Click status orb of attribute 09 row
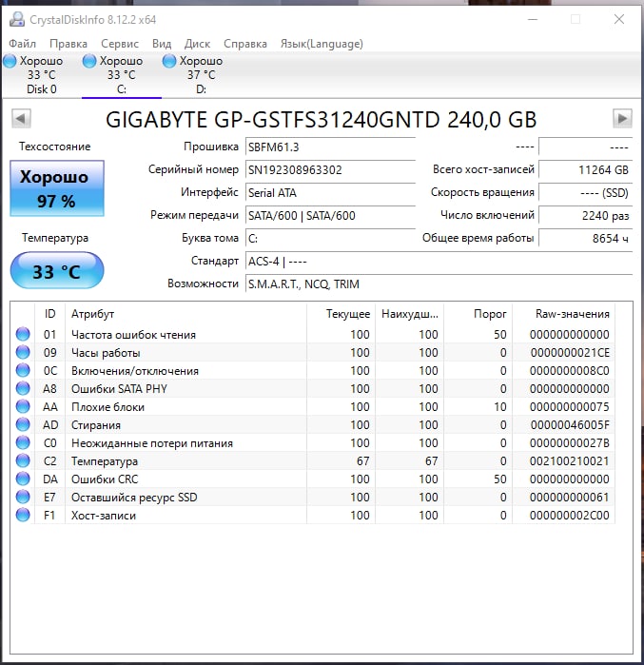The height and width of the screenshot is (665, 644). [23, 352]
